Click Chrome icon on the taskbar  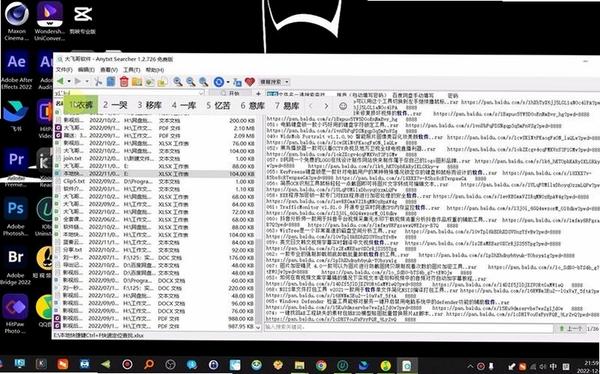(x=321, y=365)
